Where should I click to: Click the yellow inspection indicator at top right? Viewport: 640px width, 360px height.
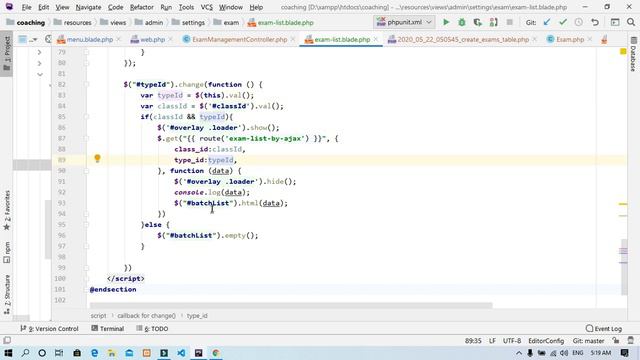click(x=623, y=51)
